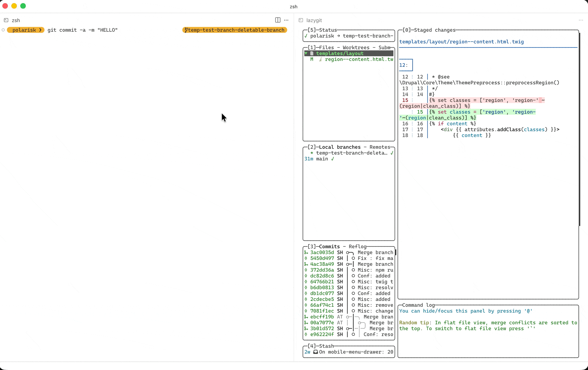Collapse the templates/layout folder arrow
588x370 pixels.
click(306, 53)
